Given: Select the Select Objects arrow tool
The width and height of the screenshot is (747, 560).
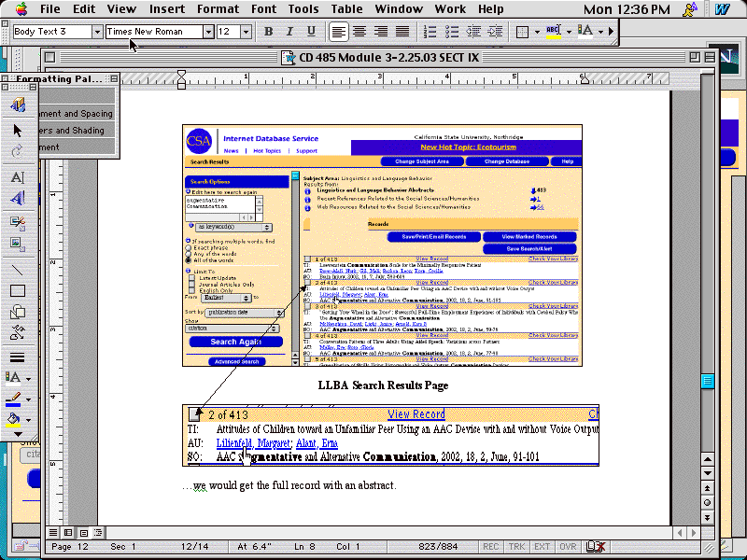Looking at the screenshot, I should click(18, 130).
